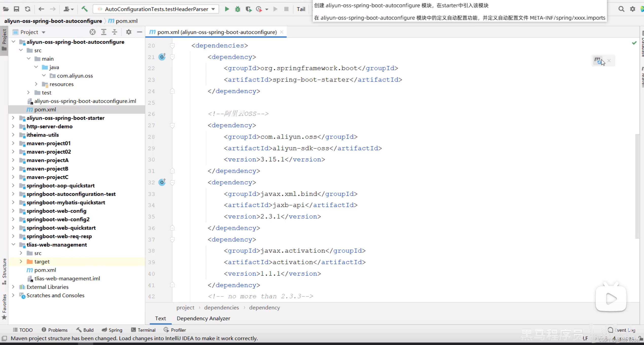Open the Problems tool window
644x345 pixels.
(x=55, y=330)
